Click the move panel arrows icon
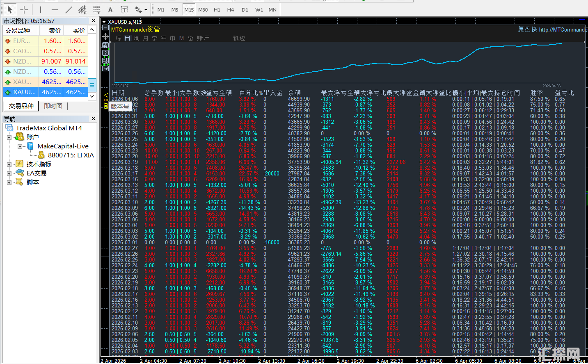 point(105,36)
